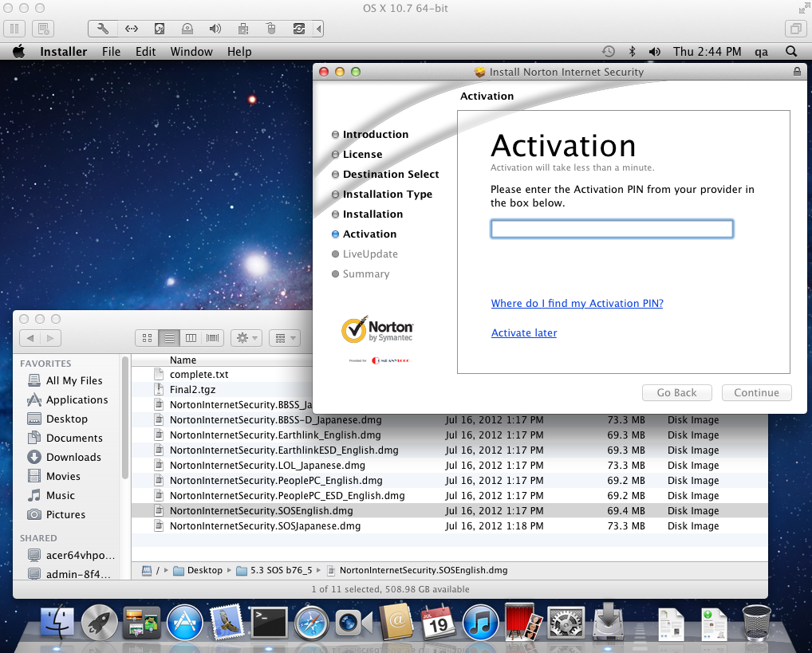Switch Finder to icon view
Image resolution: width=812 pixels, height=653 pixels.
[x=147, y=338]
